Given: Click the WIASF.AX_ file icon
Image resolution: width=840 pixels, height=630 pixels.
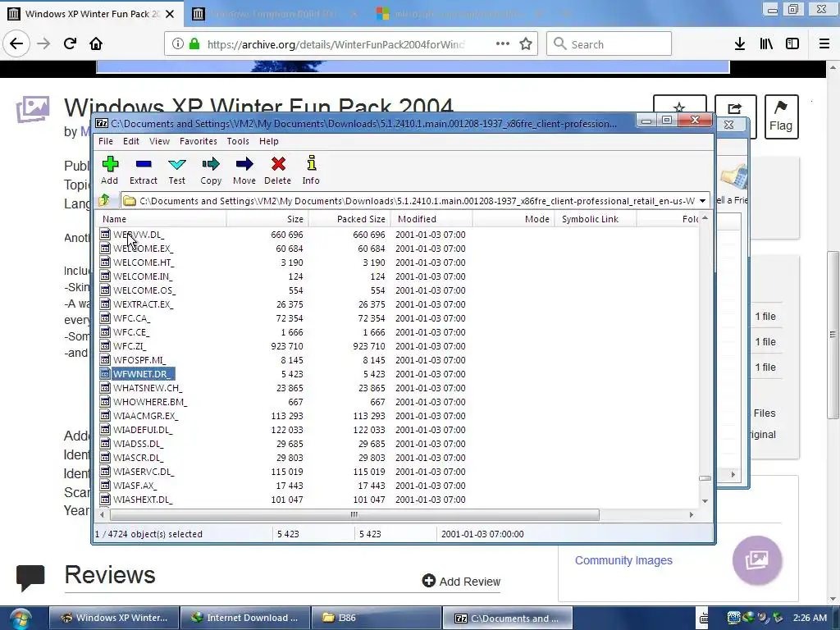Looking at the screenshot, I should (x=105, y=486).
